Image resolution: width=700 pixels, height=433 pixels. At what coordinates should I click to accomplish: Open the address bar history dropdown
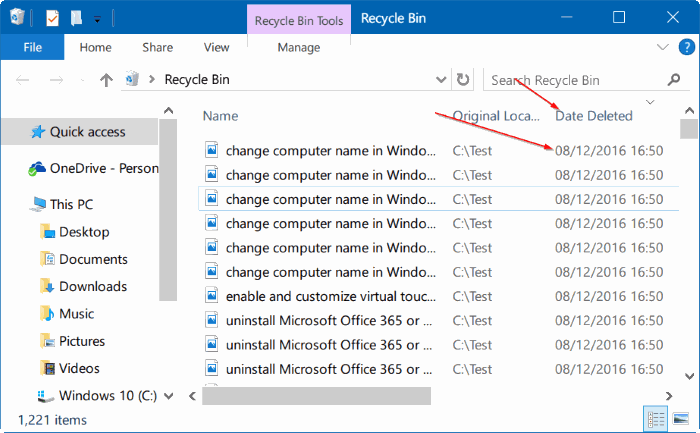click(441, 80)
